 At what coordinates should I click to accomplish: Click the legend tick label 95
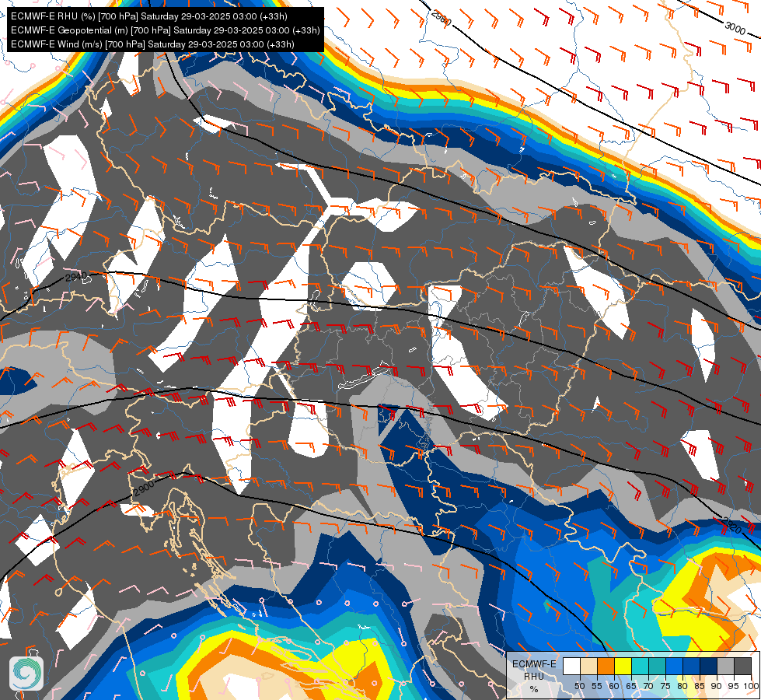click(733, 686)
